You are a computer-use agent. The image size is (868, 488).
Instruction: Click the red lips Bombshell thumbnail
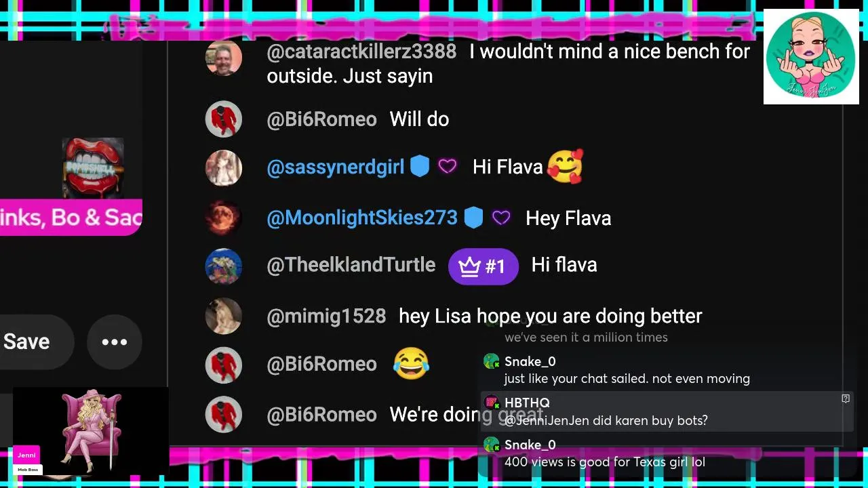click(x=93, y=168)
